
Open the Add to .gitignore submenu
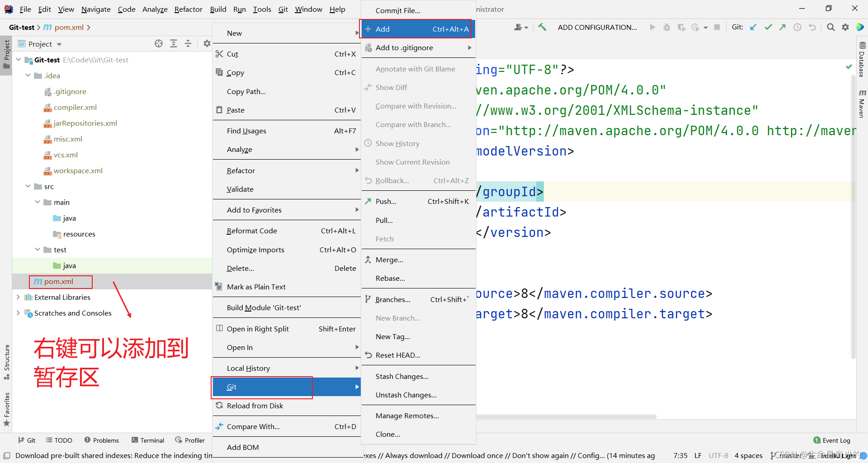click(418, 47)
